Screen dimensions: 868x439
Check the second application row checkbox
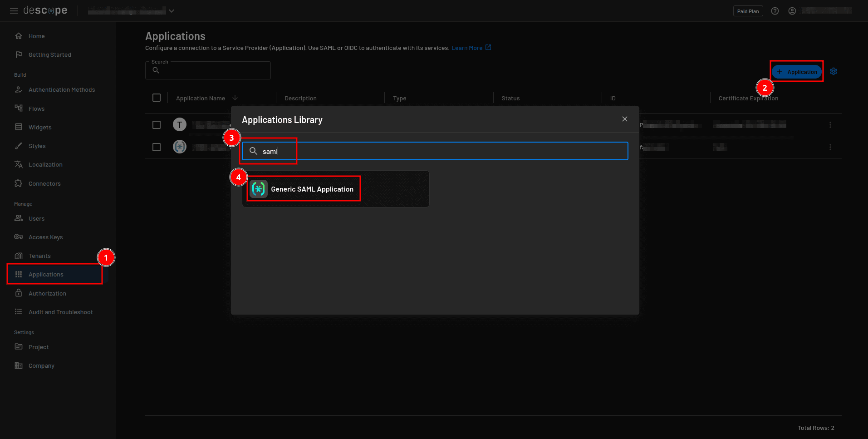[x=157, y=147]
